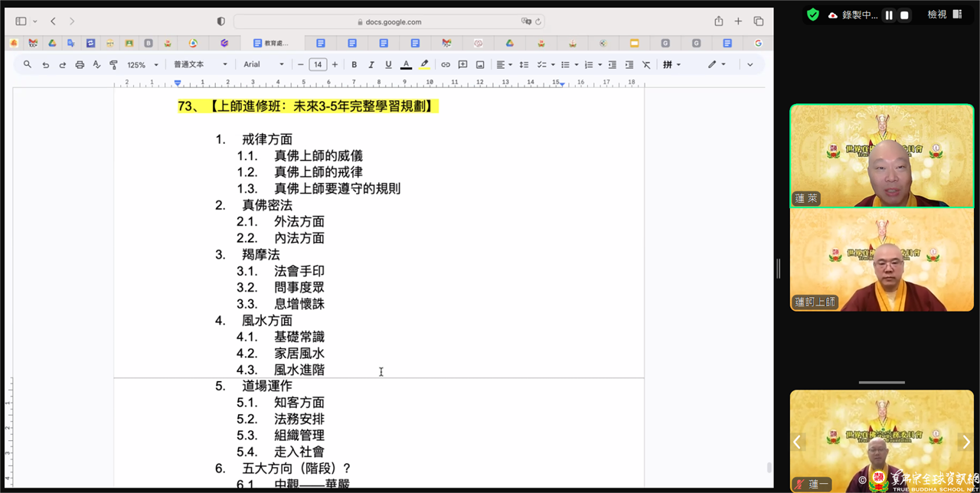Click the Safari Share button
Screen dimensions: 980x493
(x=718, y=21)
